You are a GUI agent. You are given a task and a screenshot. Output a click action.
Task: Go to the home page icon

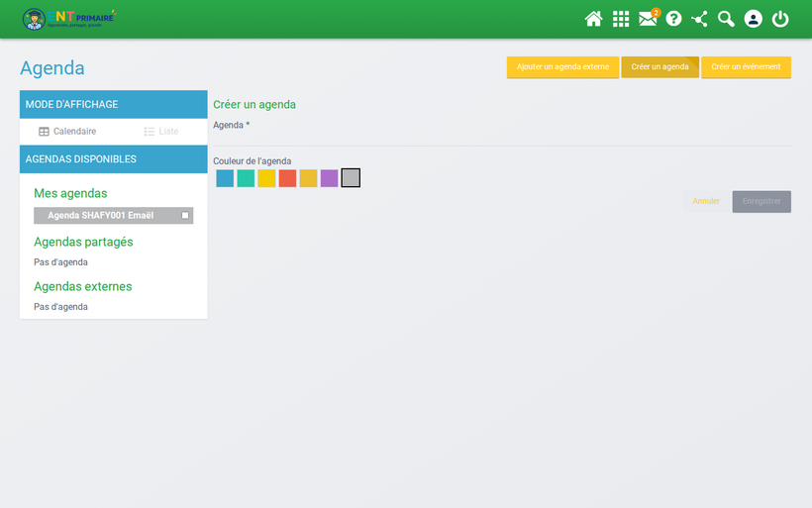coord(593,19)
